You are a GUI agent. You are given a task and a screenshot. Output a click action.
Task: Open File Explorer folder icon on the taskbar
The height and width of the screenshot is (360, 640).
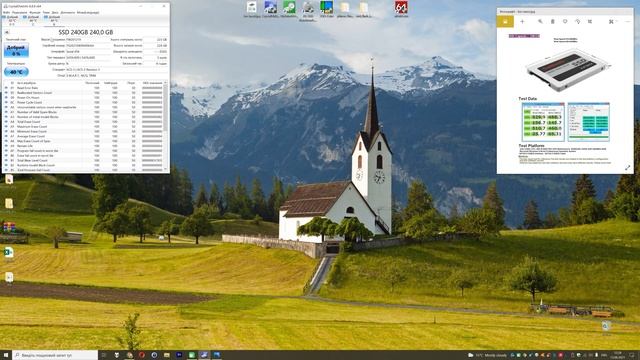click(x=167, y=355)
